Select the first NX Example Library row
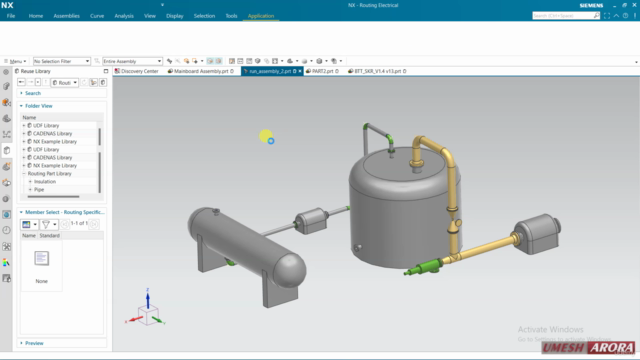The height and width of the screenshot is (360, 640). 55,142
